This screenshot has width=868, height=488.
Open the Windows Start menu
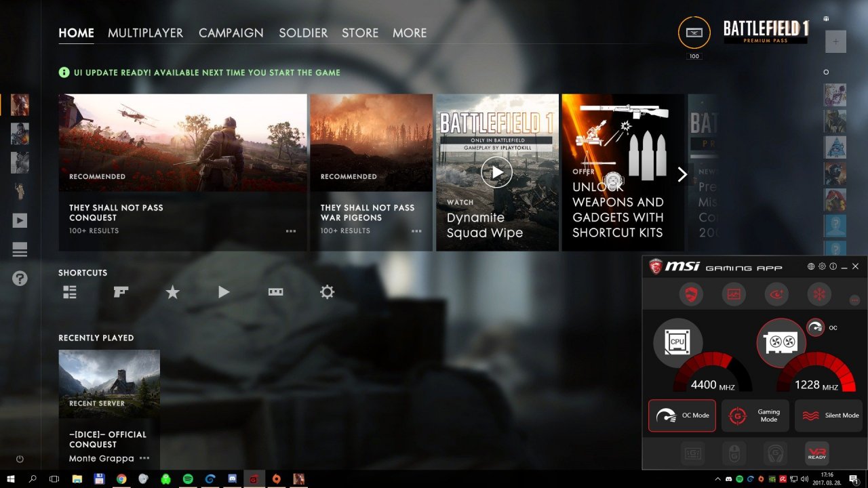[x=11, y=479]
